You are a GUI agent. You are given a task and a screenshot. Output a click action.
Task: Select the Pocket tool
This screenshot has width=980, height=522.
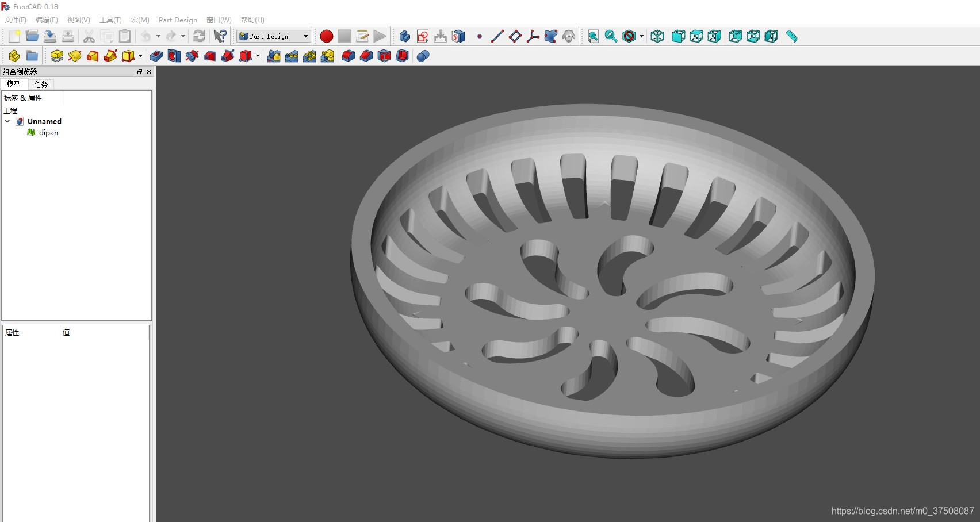click(156, 56)
